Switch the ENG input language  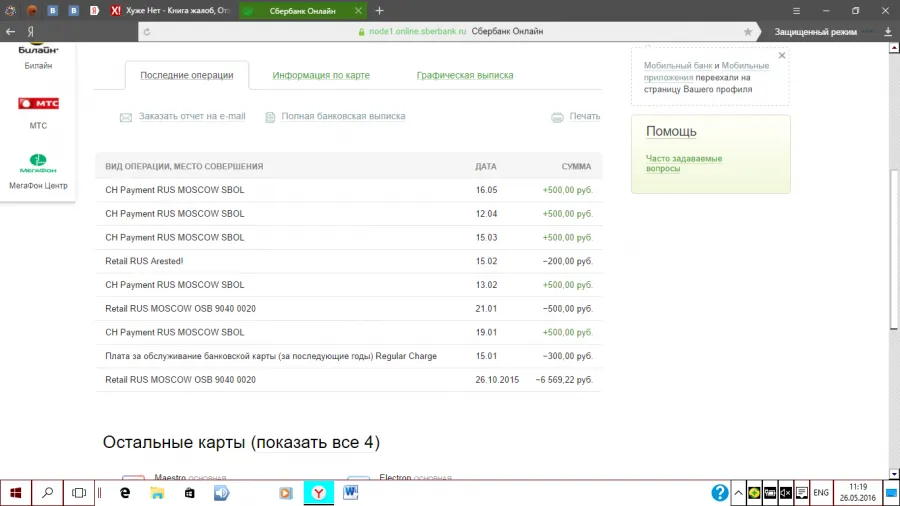click(821, 493)
